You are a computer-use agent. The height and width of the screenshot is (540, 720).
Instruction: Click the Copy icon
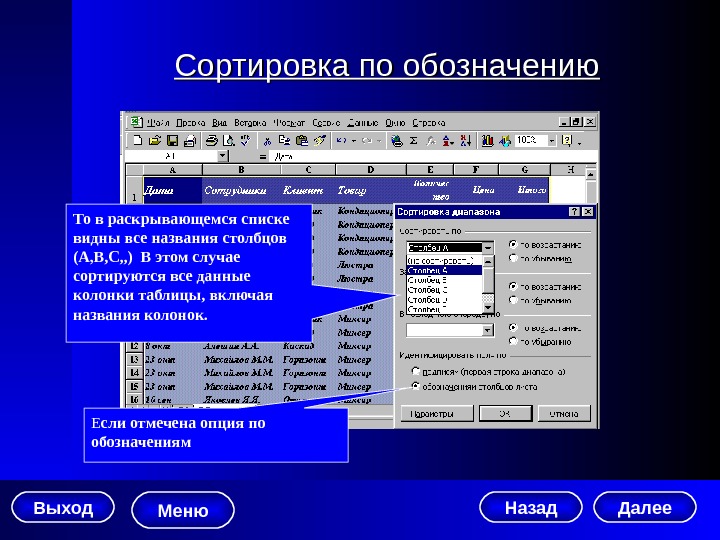[x=284, y=141]
